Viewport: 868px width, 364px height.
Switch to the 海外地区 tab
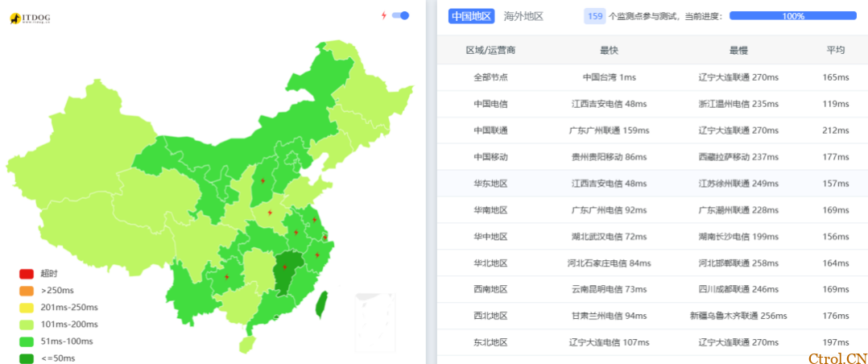tap(523, 17)
